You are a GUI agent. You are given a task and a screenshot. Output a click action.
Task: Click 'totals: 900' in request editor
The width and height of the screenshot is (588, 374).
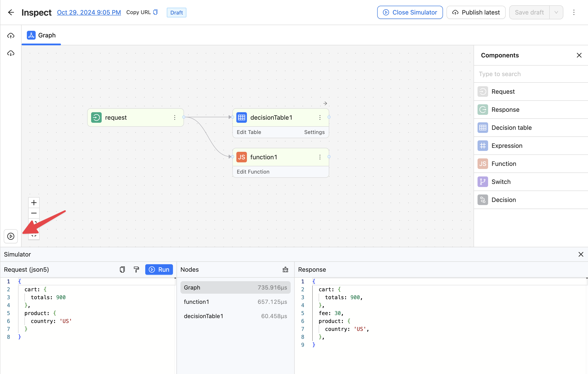pos(48,297)
